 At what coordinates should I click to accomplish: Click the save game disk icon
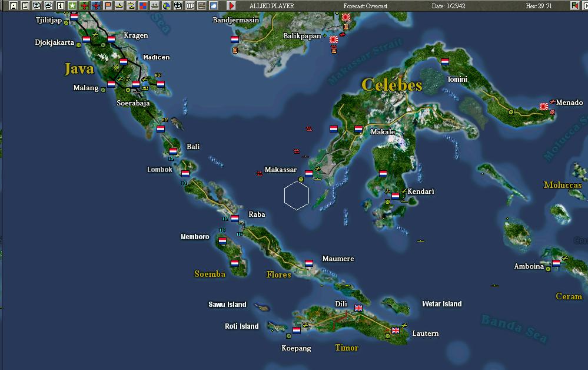click(x=13, y=5)
